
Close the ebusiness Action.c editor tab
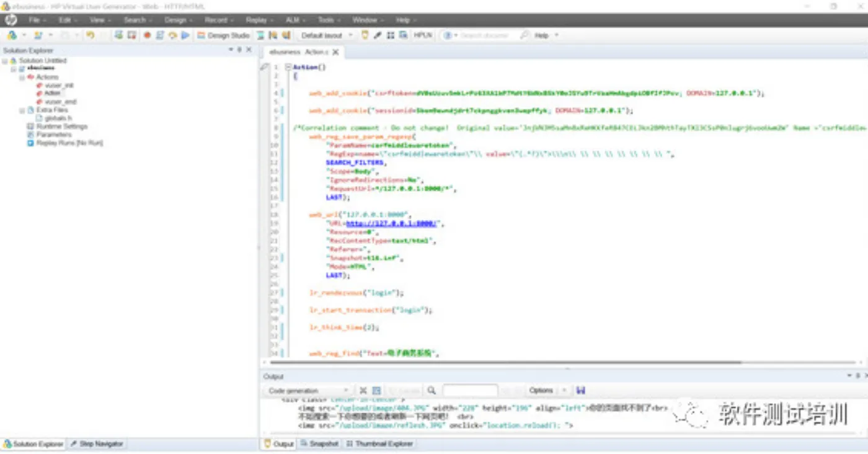(335, 52)
